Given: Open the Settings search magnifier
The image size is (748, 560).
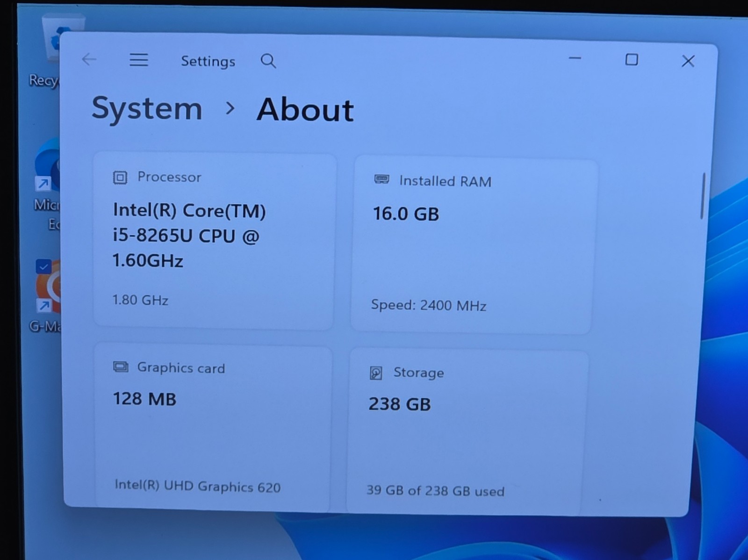Looking at the screenshot, I should pos(268,61).
